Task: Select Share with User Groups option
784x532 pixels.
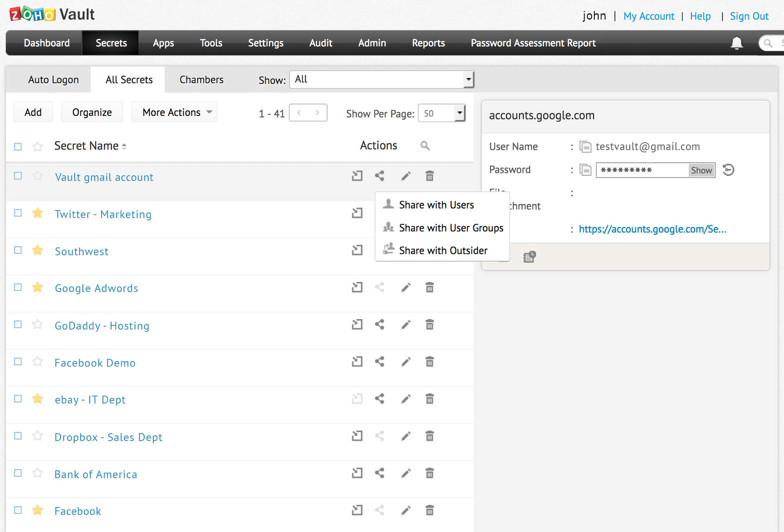Action: point(451,228)
